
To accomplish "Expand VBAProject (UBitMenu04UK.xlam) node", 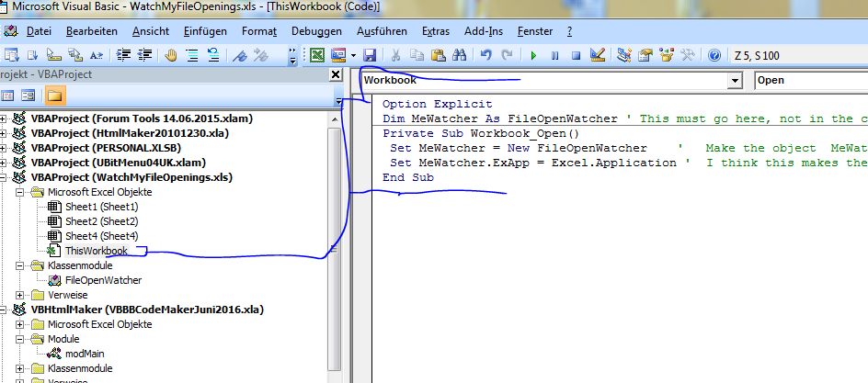I will coord(2,163).
